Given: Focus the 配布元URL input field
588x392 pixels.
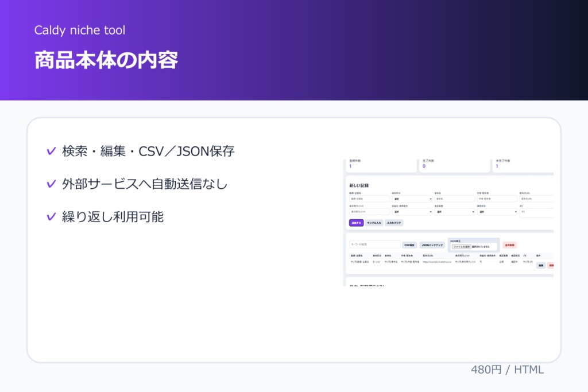Looking at the screenshot, I should coord(537,199).
